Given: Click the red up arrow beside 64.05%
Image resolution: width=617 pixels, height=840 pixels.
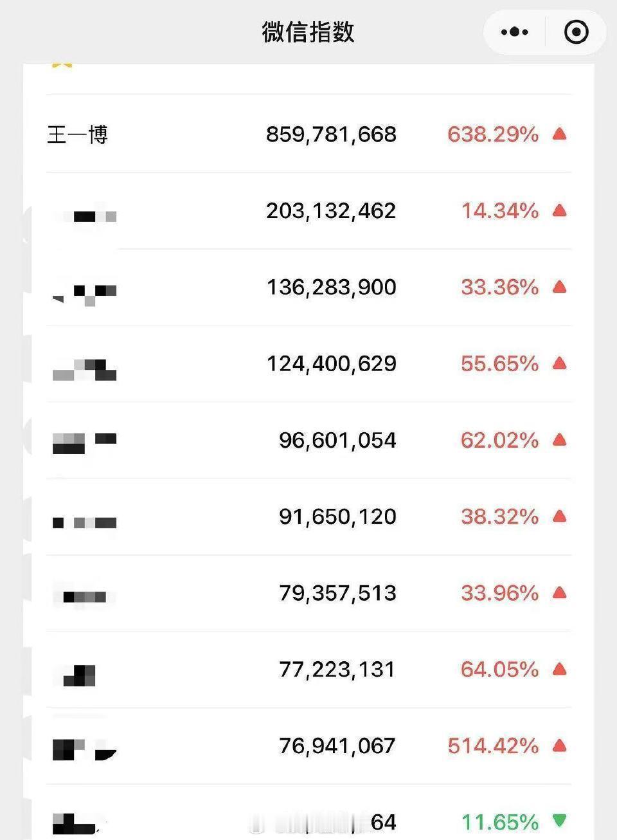Looking at the screenshot, I should pyautogui.click(x=559, y=670).
